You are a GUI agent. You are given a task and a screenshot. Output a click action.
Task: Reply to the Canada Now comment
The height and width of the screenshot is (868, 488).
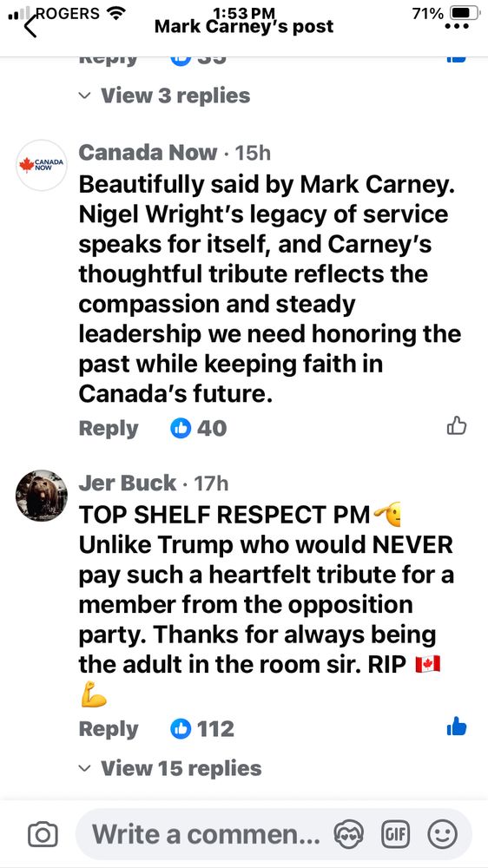click(109, 429)
